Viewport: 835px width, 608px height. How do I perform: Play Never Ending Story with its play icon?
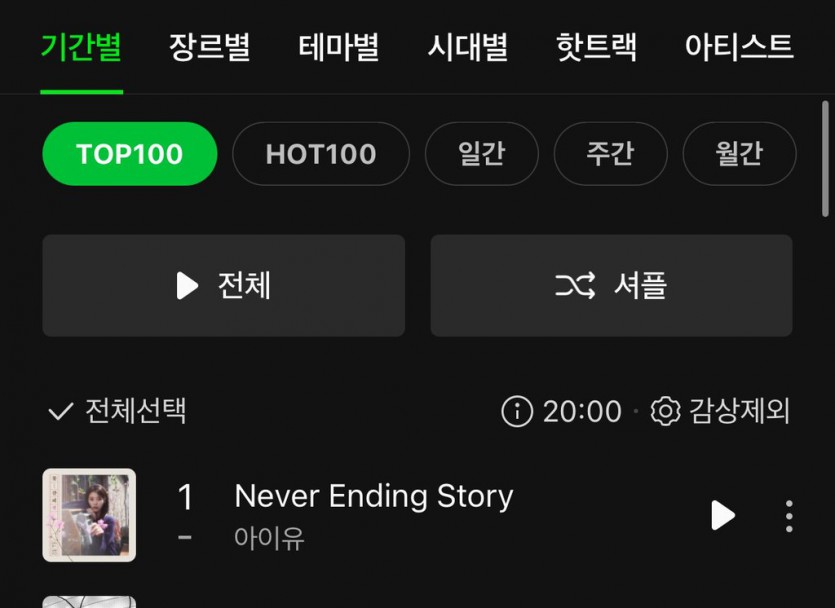point(723,515)
